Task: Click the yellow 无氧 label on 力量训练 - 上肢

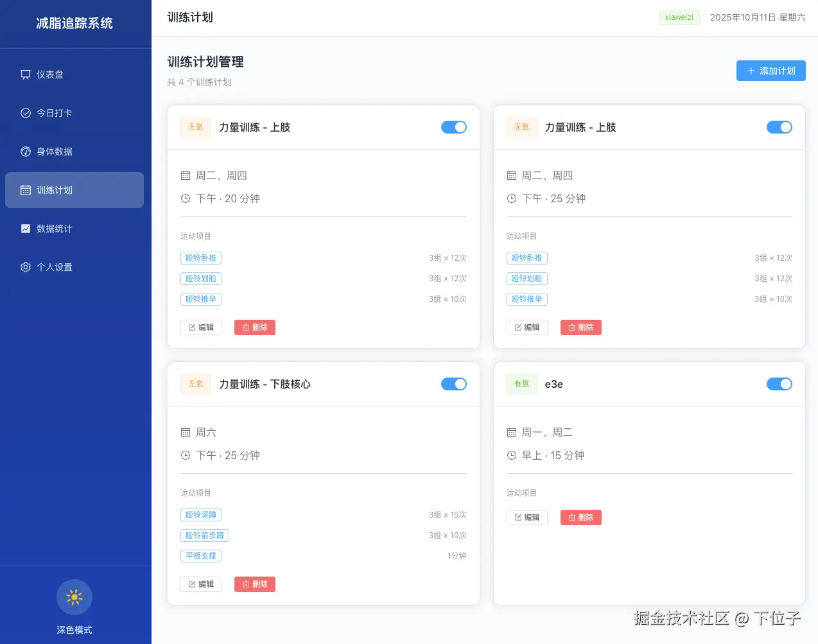Action: coord(195,126)
